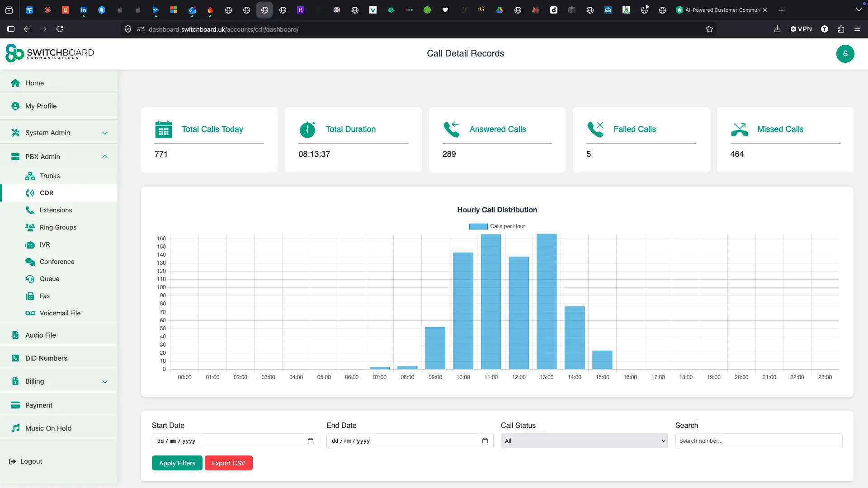
Task: Click the Voicemail File tape icon
Action: [x=30, y=313]
